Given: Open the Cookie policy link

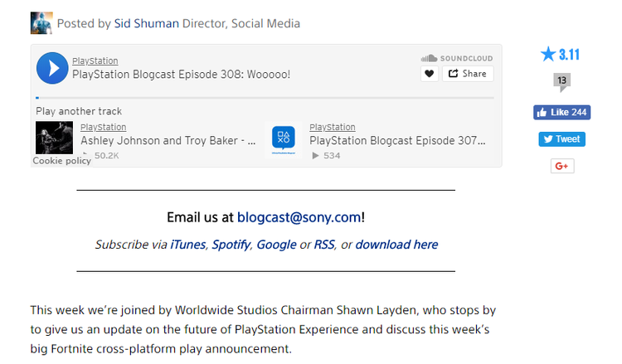Looking at the screenshot, I should [62, 161].
